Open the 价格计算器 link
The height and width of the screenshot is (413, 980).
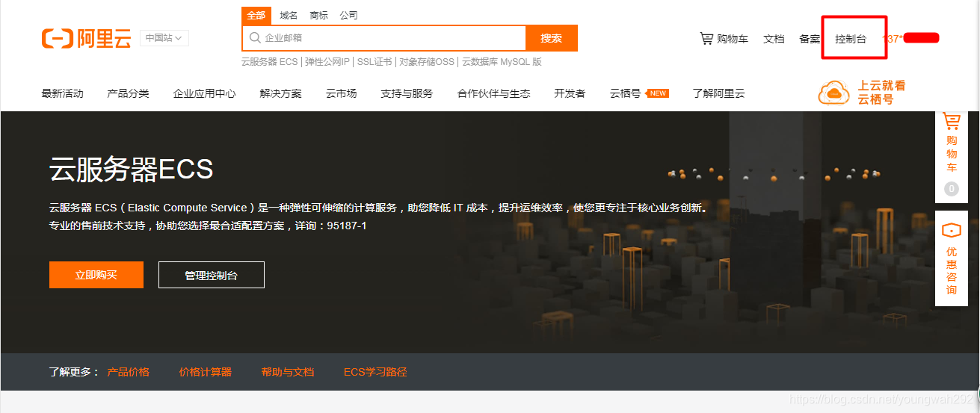pyautogui.click(x=206, y=372)
